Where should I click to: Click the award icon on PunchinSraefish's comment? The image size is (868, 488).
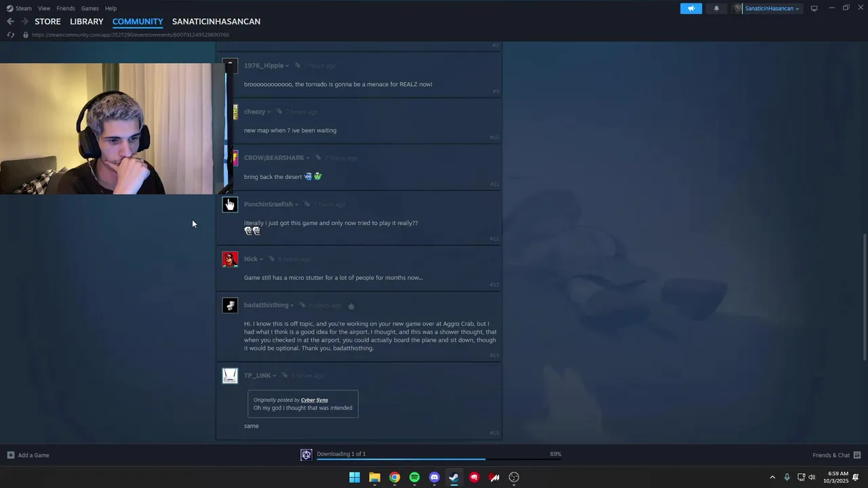click(307, 205)
